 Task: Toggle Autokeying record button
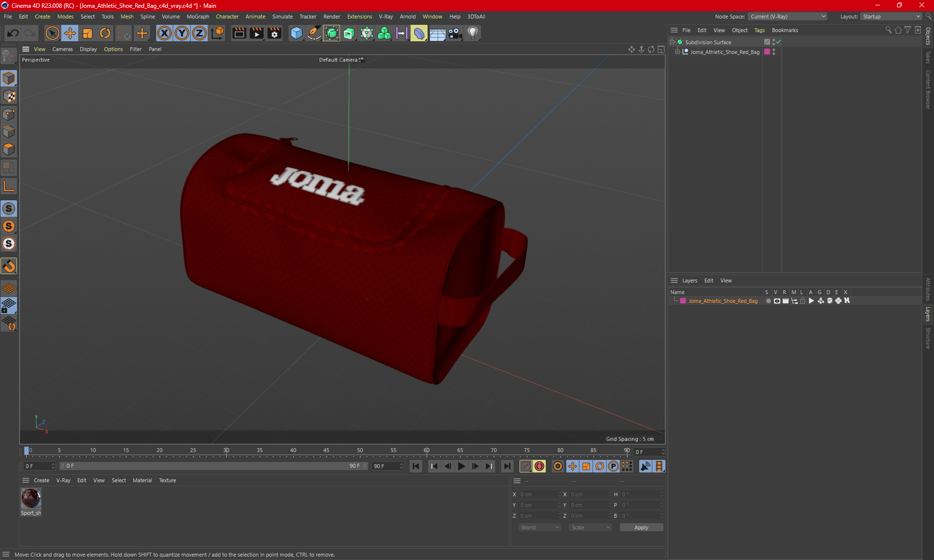(x=539, y=466)
